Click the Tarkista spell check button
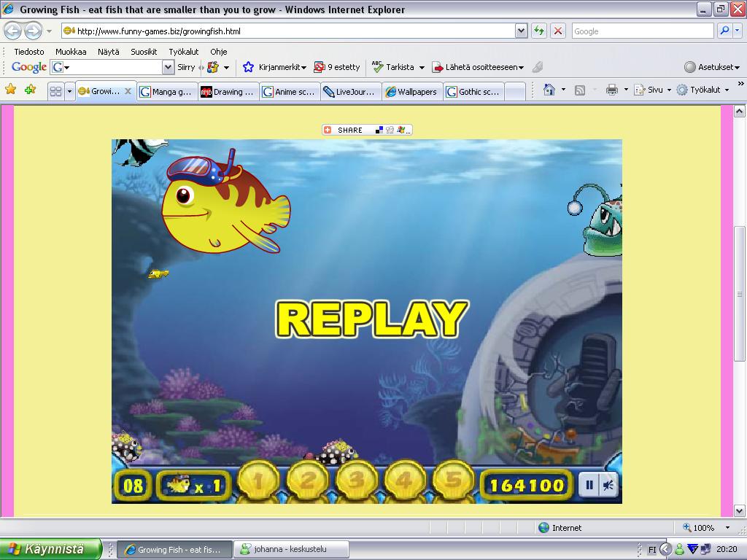This screenshot has height=560, width=747. click(x=393, y=67)
